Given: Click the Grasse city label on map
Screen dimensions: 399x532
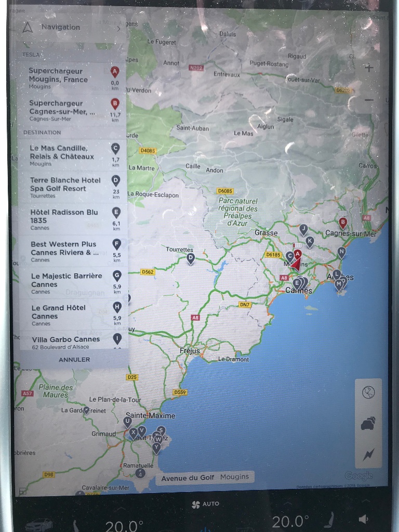Looking at the screenshot, I should coord(266,233).
